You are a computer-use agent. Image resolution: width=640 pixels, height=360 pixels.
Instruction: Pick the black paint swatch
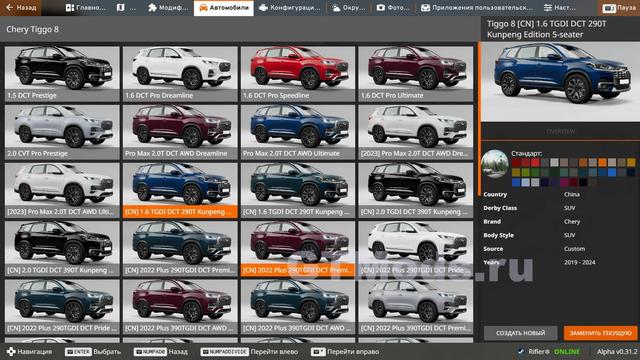(582, 182)
